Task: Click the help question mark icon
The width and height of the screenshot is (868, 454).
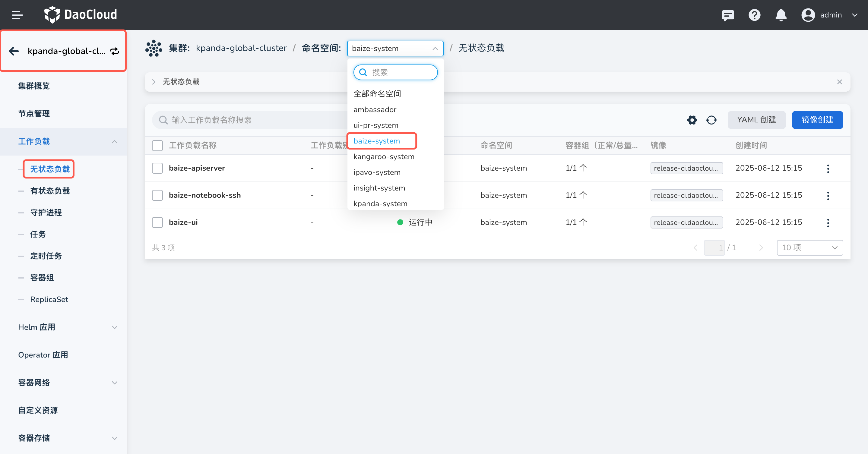Action: pyautogui.click(x=754, y=15)
